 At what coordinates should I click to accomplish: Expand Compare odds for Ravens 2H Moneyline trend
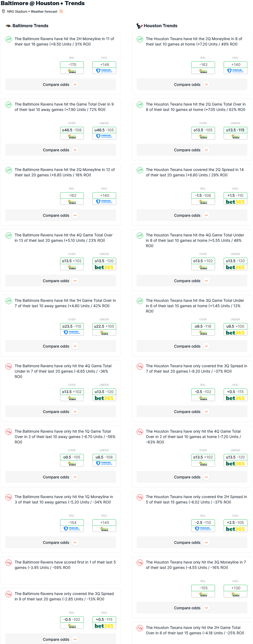[61, 85]
